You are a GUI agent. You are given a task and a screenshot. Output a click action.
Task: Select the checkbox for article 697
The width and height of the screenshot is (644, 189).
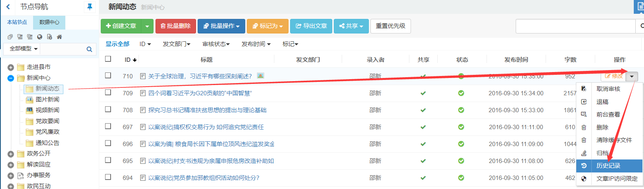tap(108, 126)
